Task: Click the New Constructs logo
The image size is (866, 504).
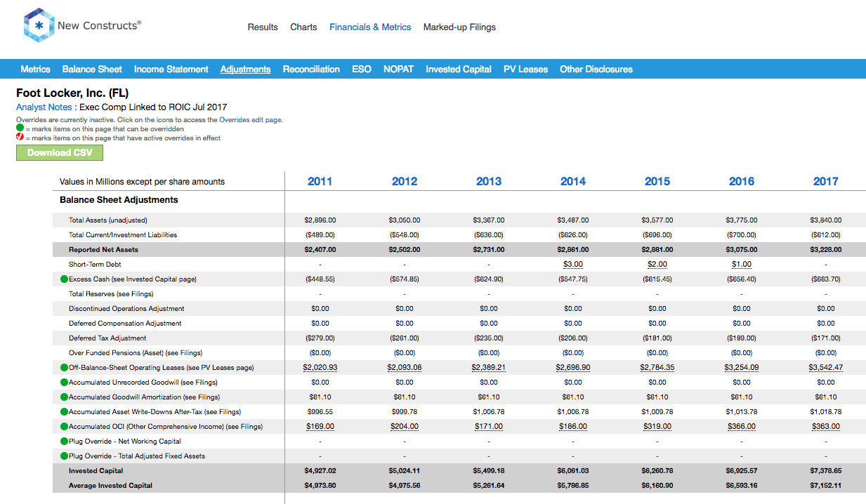Action: tap(82, 26)
